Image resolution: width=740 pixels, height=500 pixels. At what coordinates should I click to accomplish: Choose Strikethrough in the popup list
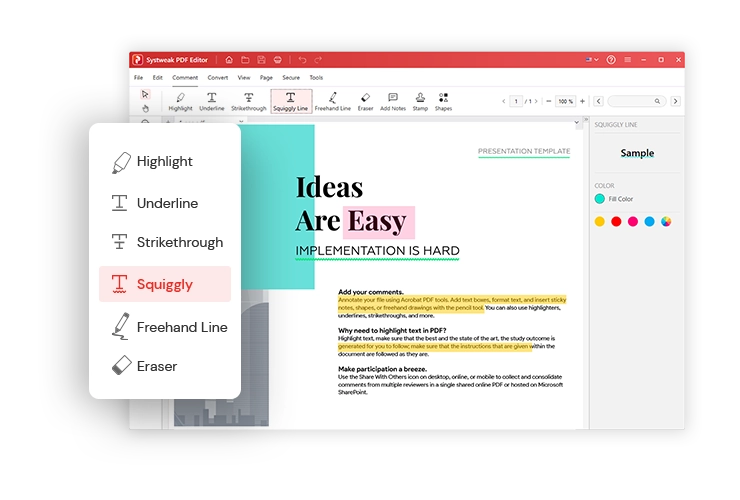coord(165,242)
